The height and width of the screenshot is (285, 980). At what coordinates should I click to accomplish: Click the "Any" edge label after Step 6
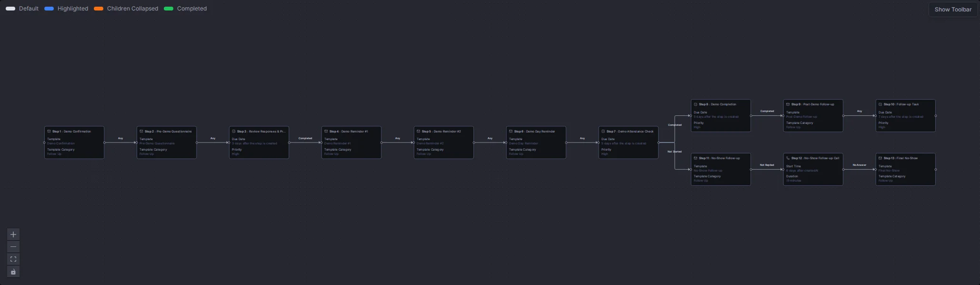click(582, 138)
